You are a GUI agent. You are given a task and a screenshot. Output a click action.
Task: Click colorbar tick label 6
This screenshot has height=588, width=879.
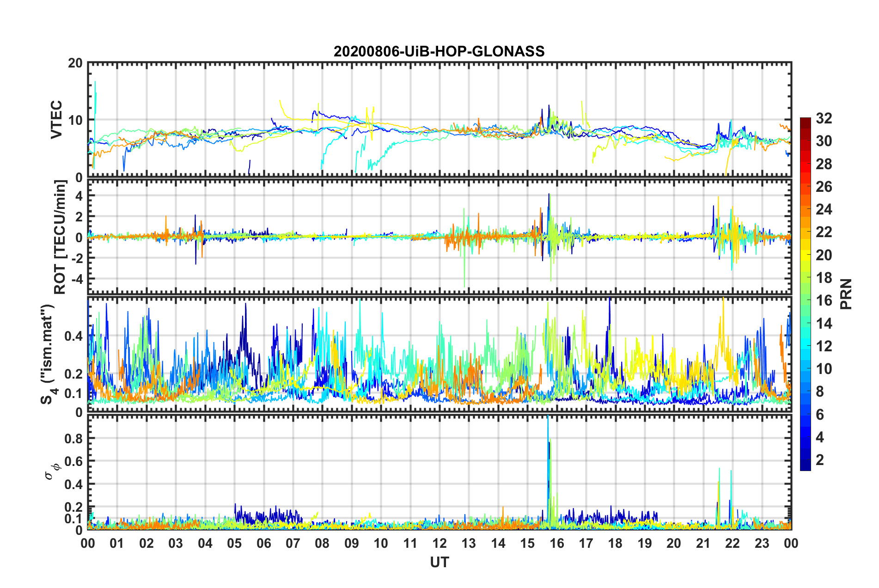pos(820,415)
